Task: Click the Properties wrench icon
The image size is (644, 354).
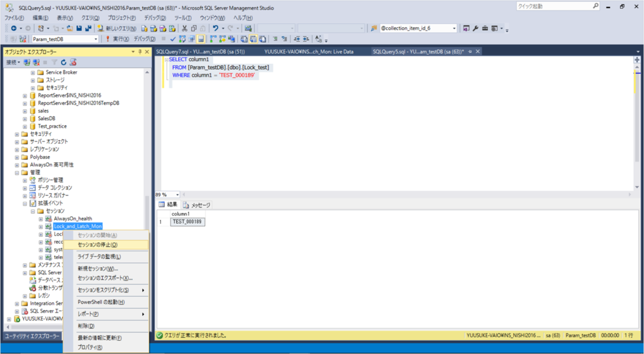Action: pos(475,28)
